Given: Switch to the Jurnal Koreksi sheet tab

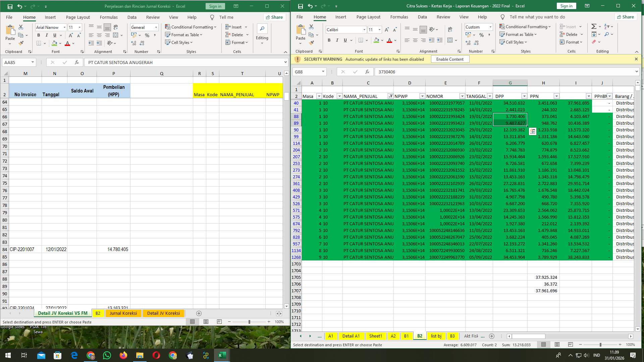Looking at the screenshot, I should click(123, 313).
